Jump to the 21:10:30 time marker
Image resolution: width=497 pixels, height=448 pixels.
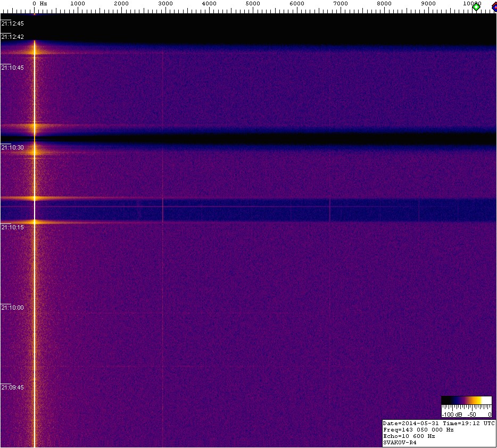click(13, 147)
